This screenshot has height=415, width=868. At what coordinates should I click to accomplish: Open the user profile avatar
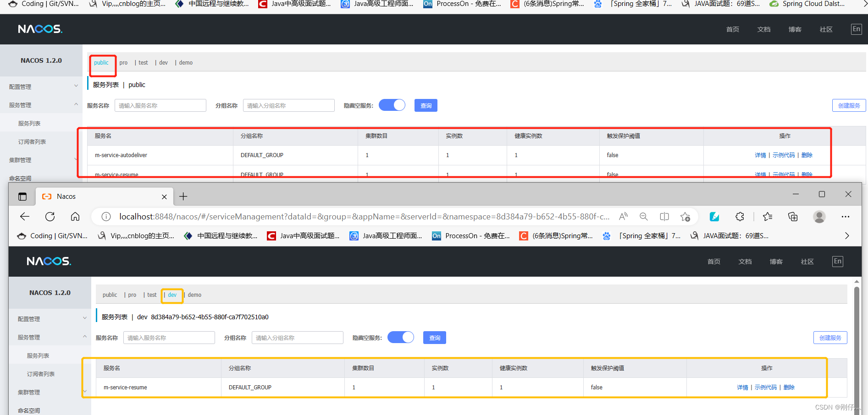pos(819,217)
